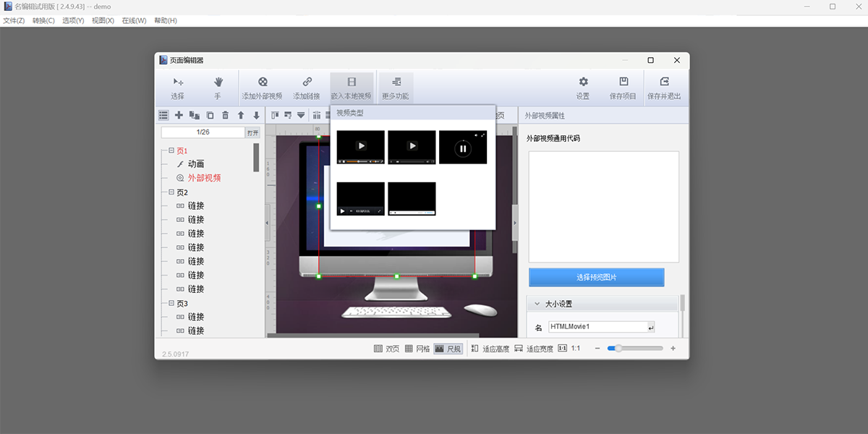Screen dimensions: 868x434
Task: Click the 选择预览图片 button
Action: tap(596, 277)
